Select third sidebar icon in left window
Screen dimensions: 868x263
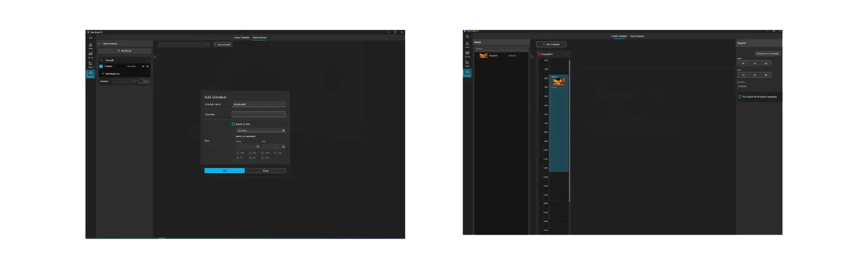tap(90, 64)
